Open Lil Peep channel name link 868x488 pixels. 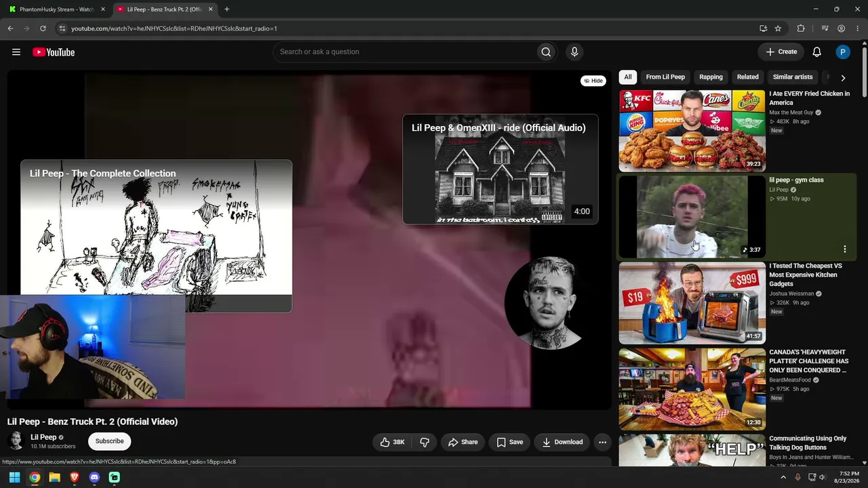(43, 437)
